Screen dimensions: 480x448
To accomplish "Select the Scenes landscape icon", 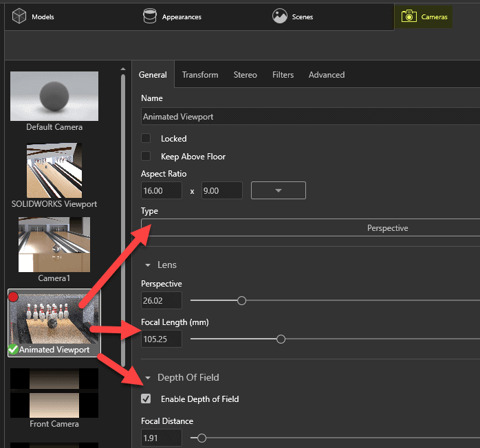I will point(279,16).
